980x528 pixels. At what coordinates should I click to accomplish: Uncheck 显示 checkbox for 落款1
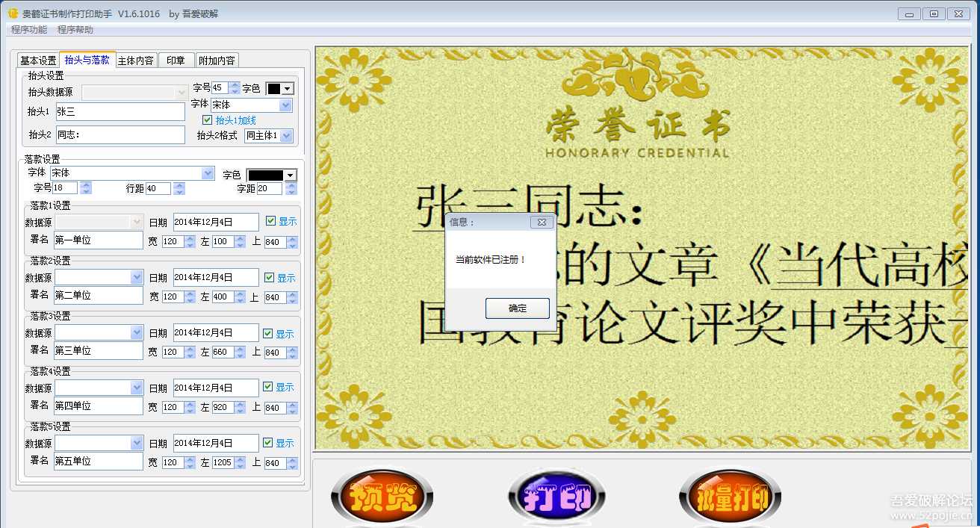(270, 221)
